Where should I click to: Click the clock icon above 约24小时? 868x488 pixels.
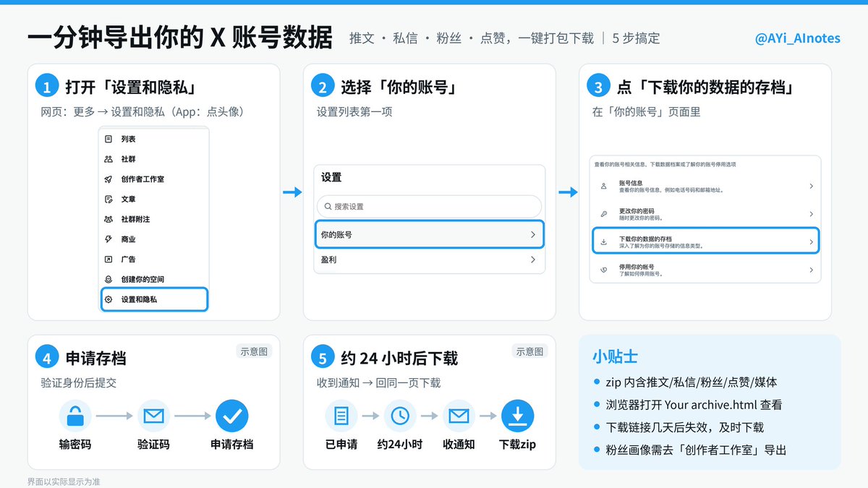pos(400,416)
